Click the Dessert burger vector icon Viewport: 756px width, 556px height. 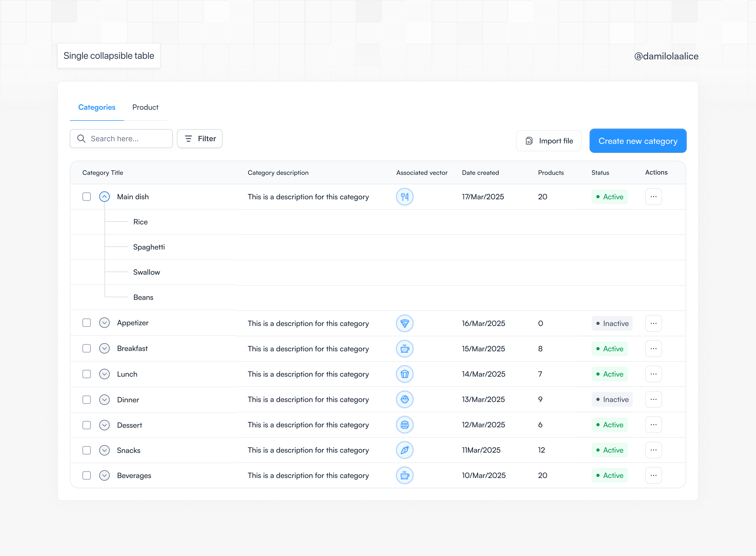coord(405,425)
